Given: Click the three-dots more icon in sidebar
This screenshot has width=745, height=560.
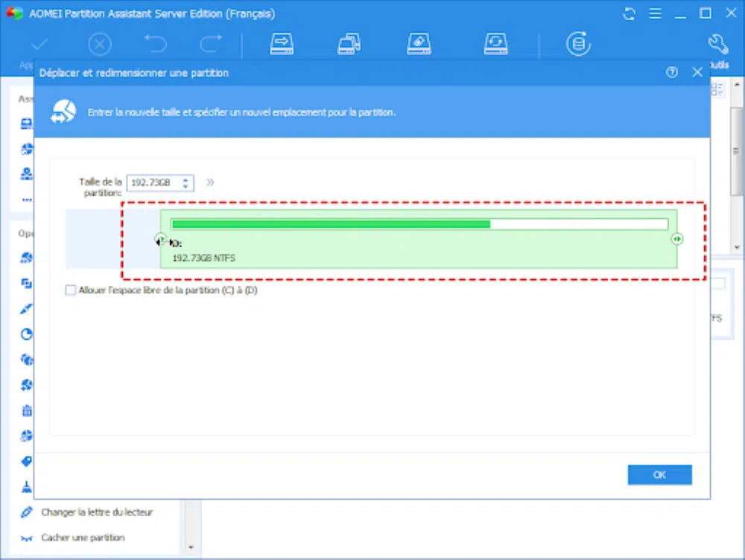Looking at the screenshot, I should pyautogui.click(x=27, y=200).
